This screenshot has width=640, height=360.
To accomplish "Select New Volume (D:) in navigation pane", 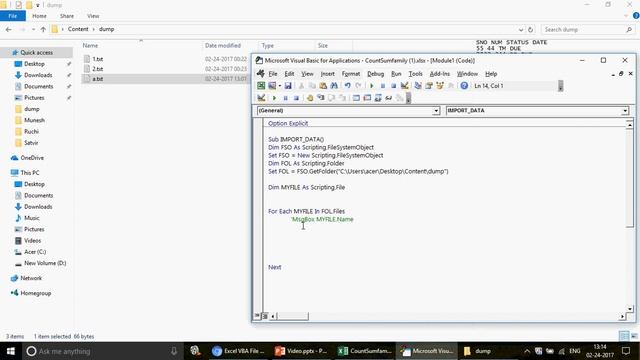I will (45, 263).
